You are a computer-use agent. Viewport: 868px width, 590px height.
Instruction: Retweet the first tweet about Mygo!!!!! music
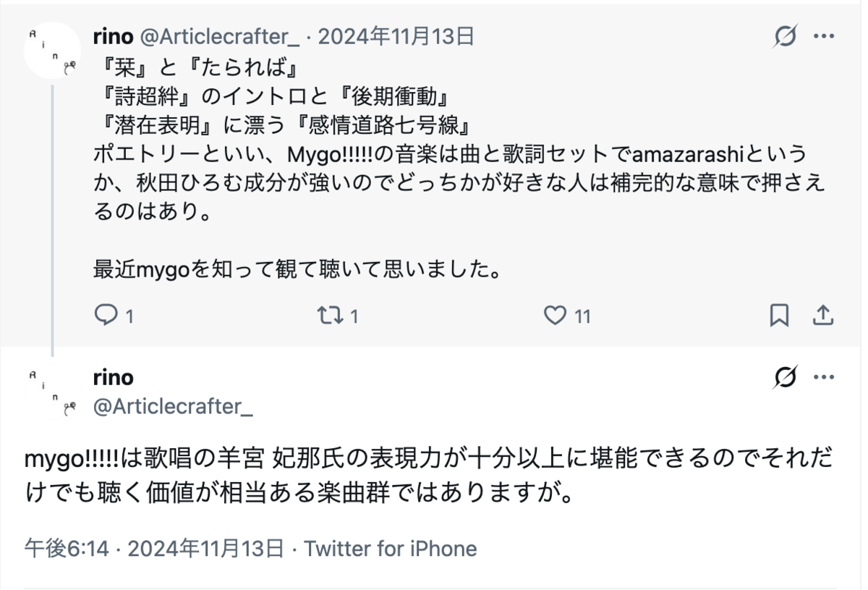[330, 315]
